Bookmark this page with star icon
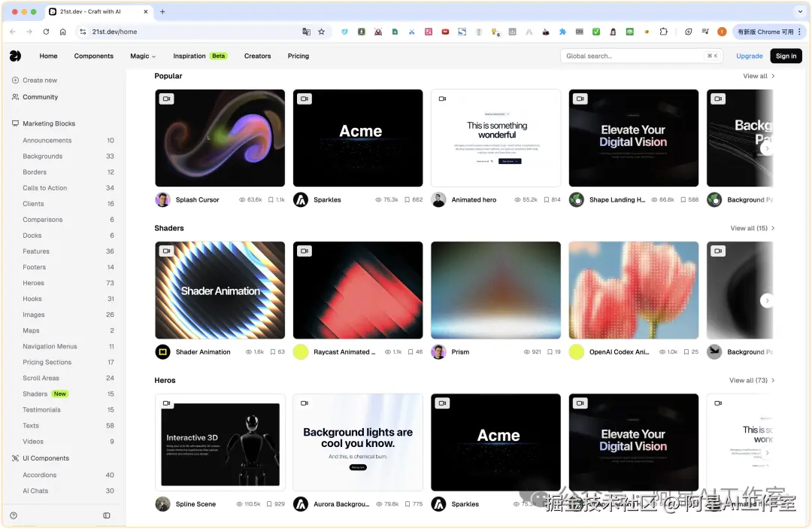This screenshot has width=812, height=529. pos(322,32)
